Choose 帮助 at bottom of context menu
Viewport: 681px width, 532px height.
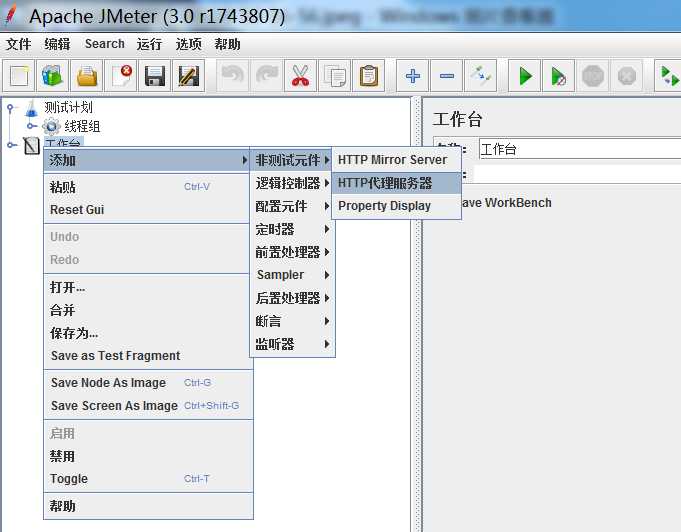(147, 506)
